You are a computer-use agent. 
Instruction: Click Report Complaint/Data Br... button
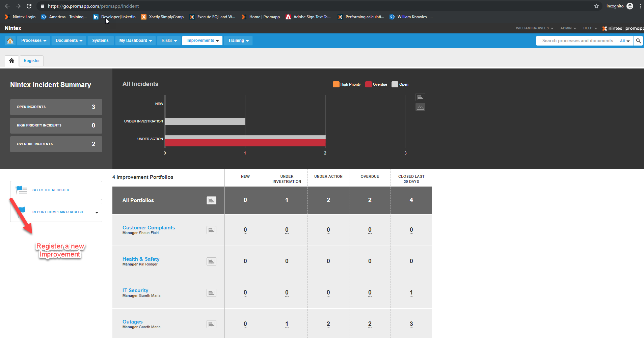[x=56, y=212]
